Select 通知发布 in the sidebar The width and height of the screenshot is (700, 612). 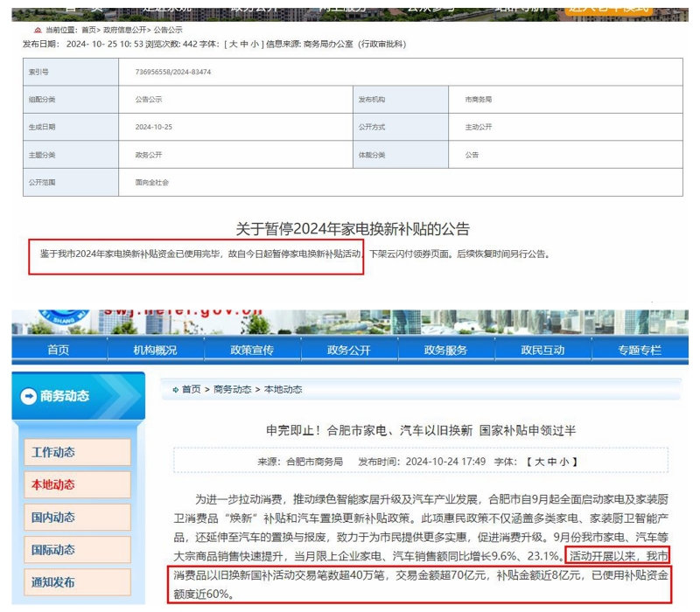tap(76, 582)
